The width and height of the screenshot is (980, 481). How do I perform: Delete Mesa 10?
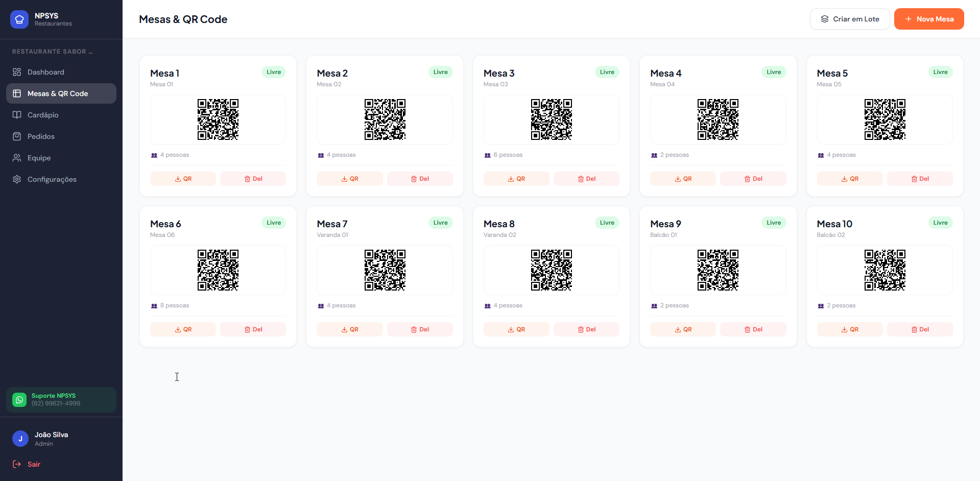(920, 329)
